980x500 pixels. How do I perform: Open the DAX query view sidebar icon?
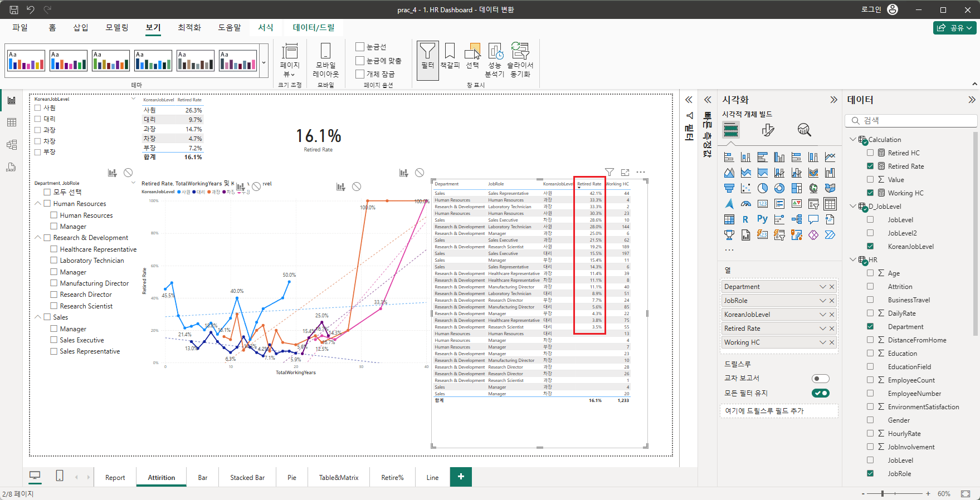pyautogui.click(x=12, y=167)
